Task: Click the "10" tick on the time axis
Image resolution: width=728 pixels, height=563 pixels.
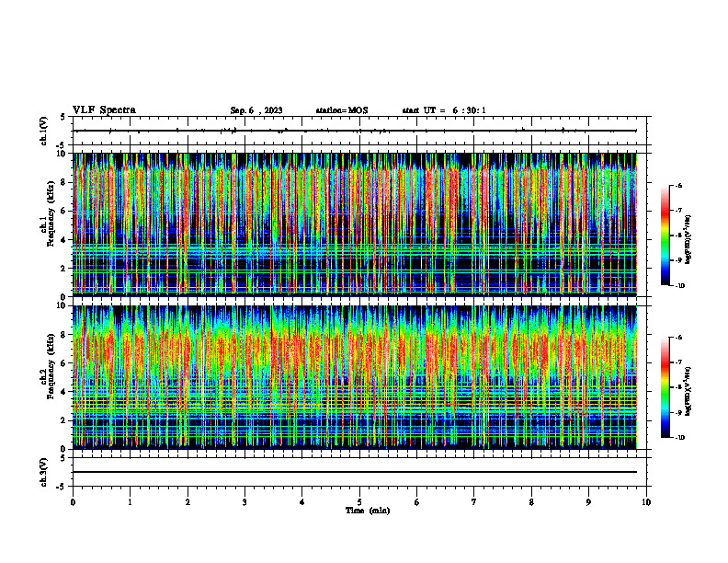Action: [x=646, y=502]
